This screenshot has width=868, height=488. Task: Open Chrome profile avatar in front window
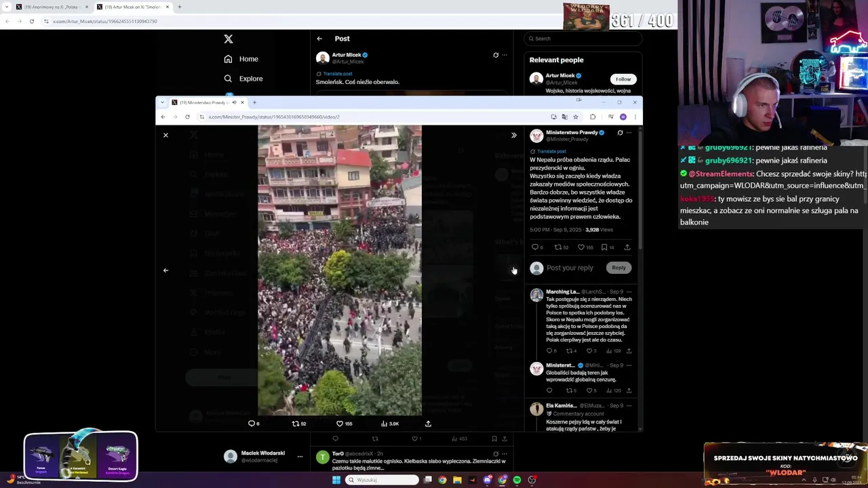[623, 117]
